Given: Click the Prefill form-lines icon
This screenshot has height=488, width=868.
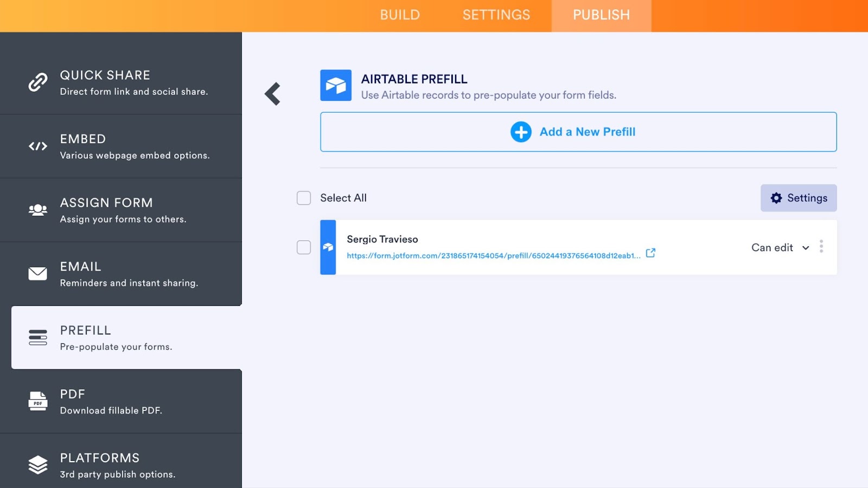Looking at the screenshot, I should pos(38,337).
